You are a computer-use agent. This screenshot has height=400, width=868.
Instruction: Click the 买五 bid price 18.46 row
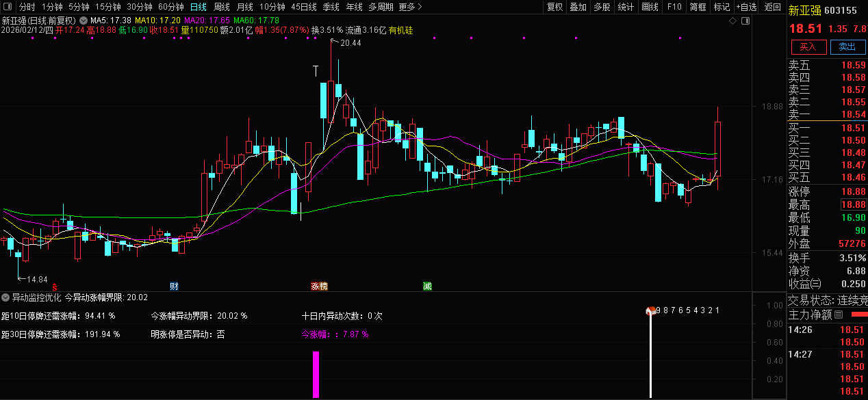(827, 177)
